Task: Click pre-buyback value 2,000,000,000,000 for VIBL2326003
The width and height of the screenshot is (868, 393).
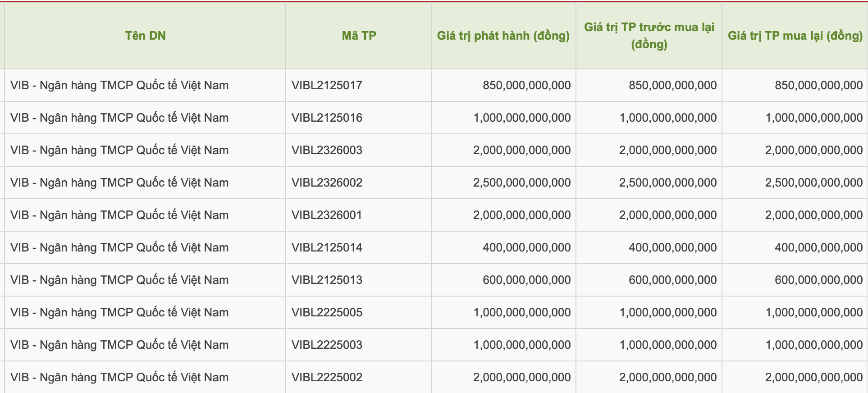Action: click(x=668, y=150)
